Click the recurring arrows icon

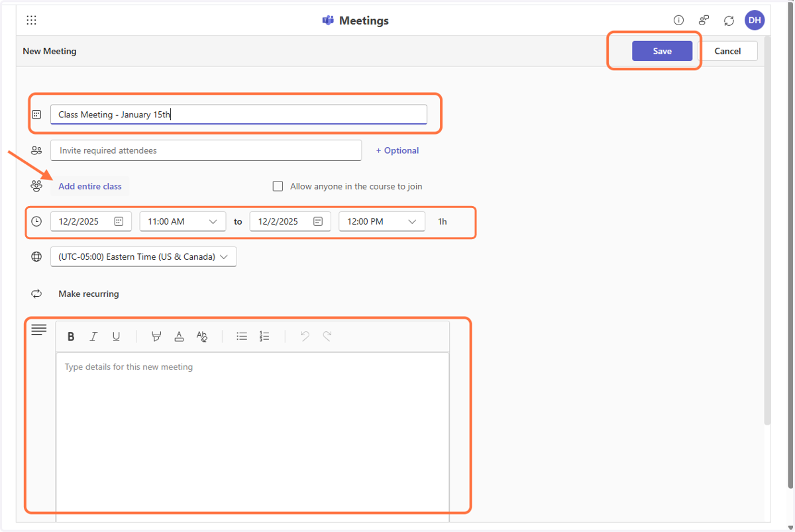(36, 293)
